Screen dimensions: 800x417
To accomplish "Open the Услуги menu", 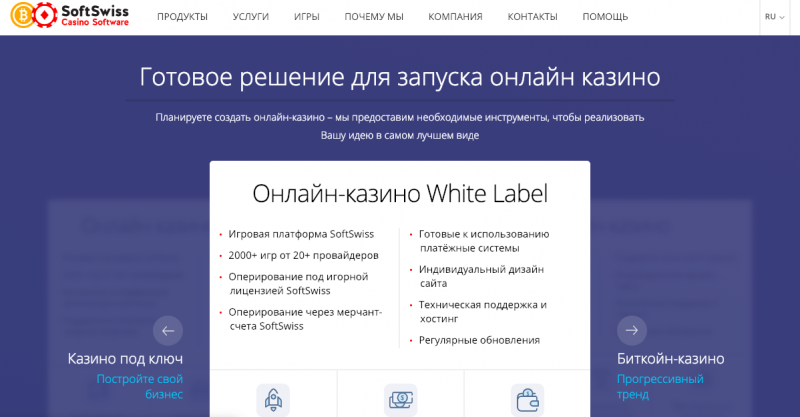I will [x=250, y=17].
